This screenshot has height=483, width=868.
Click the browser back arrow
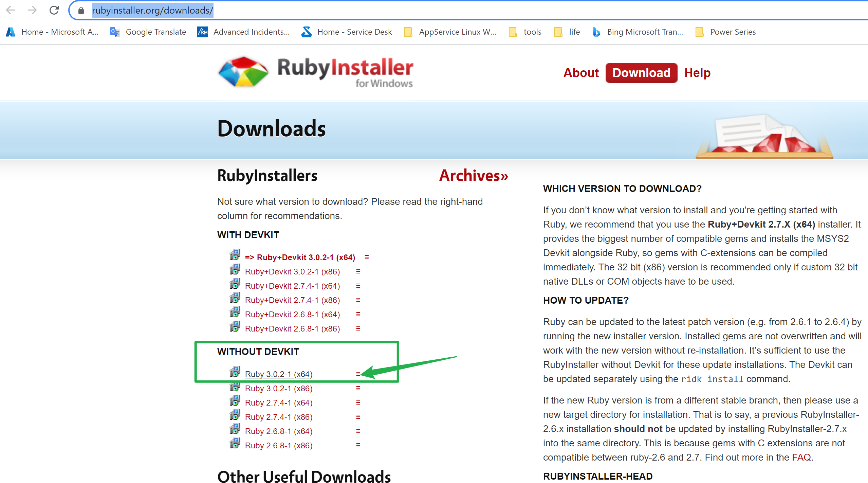coord(11,10)
